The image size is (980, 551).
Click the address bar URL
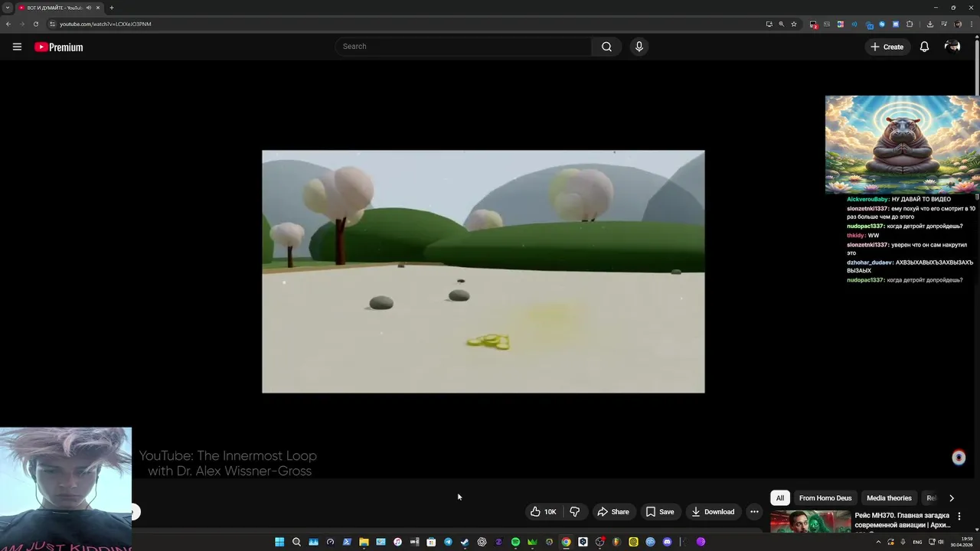[106, 24]
